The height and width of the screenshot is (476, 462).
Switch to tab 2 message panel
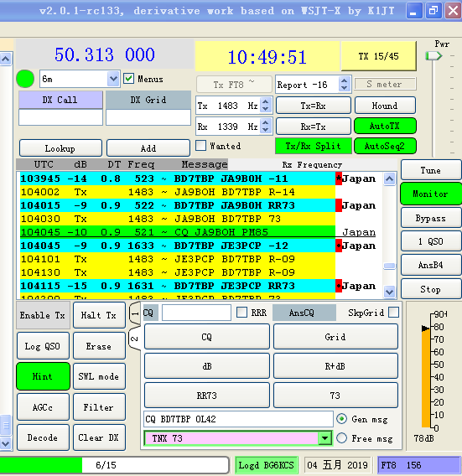point(135,339)
